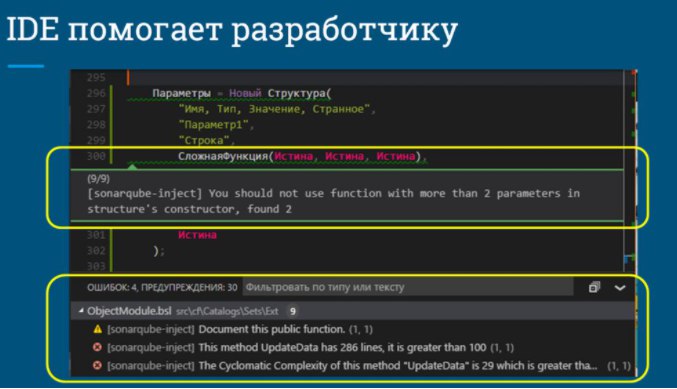Click the (9/9) problem counter in the peek view
Image resolution: width=677 pixels, height=389 pixels.
98,178
